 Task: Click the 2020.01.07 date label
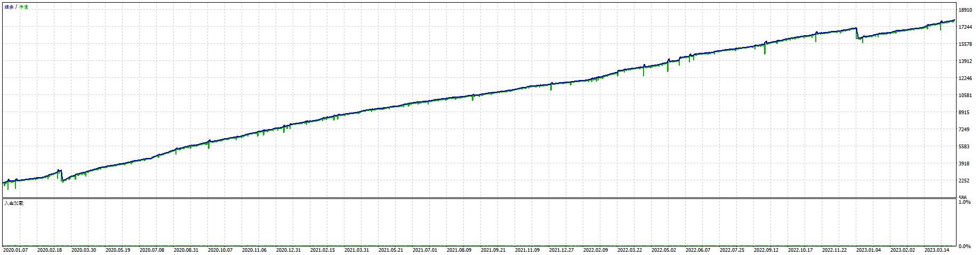15,250
